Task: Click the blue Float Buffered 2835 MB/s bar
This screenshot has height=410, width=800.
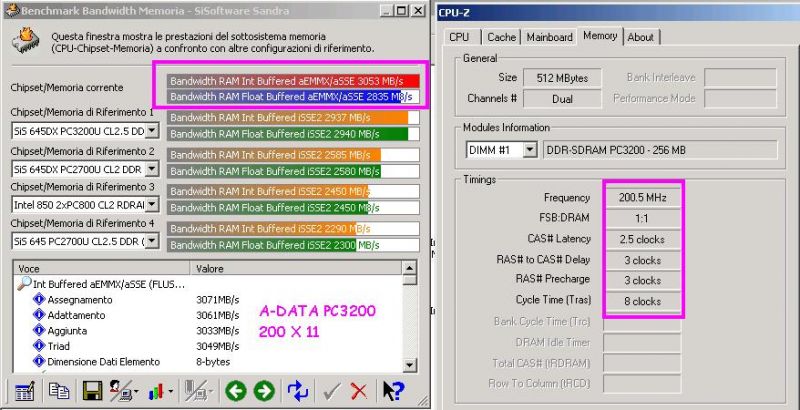Action: click(293, 97)
